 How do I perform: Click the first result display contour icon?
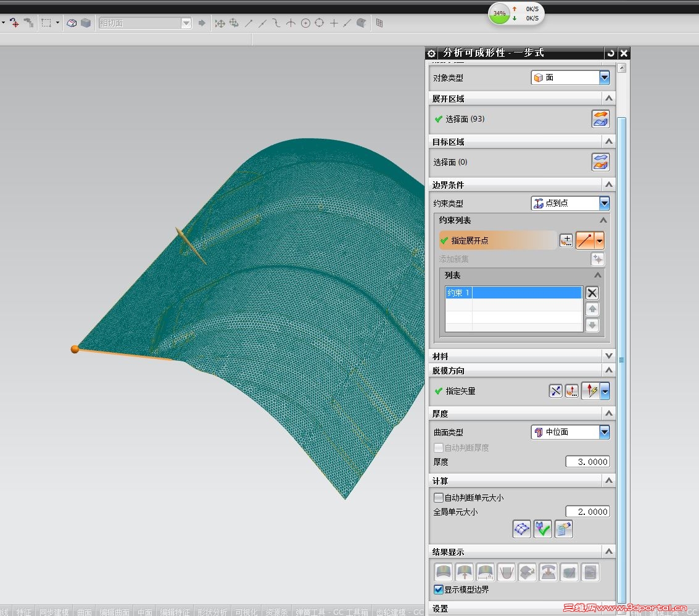[x=443, y=572]
